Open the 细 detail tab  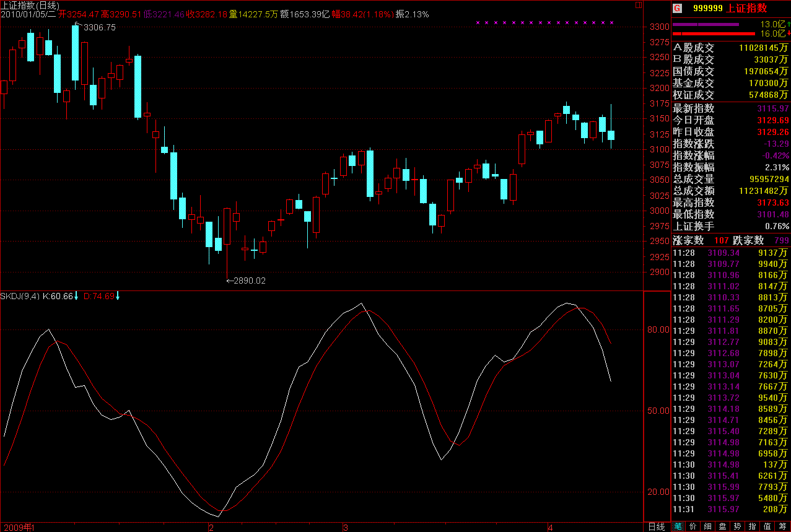pos(708,526)
